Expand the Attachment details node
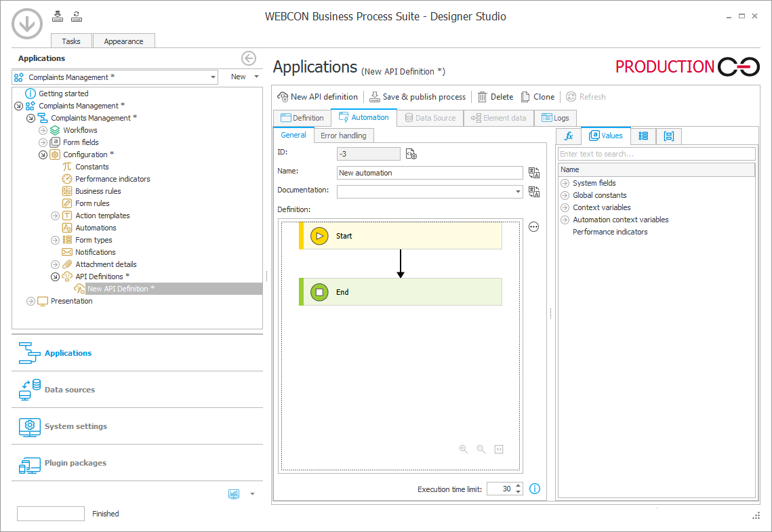The width and height of the screenshot is (772, 532). pos(55,264)
